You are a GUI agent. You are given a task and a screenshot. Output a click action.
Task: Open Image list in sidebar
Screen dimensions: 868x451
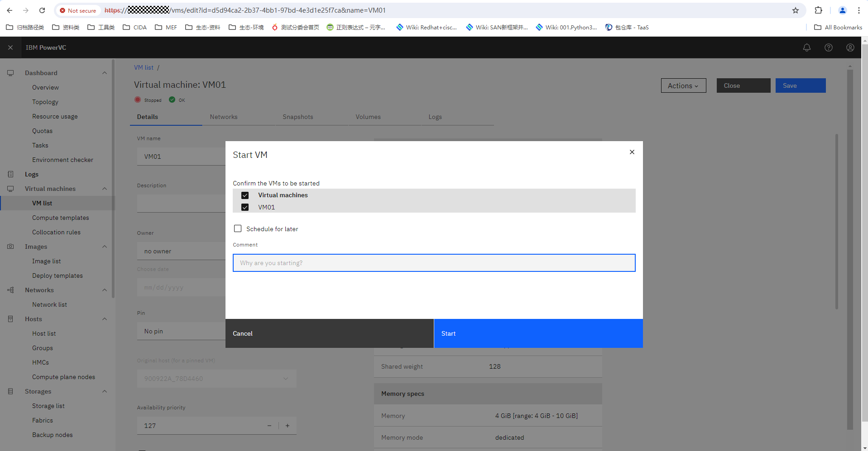[46, 261]
